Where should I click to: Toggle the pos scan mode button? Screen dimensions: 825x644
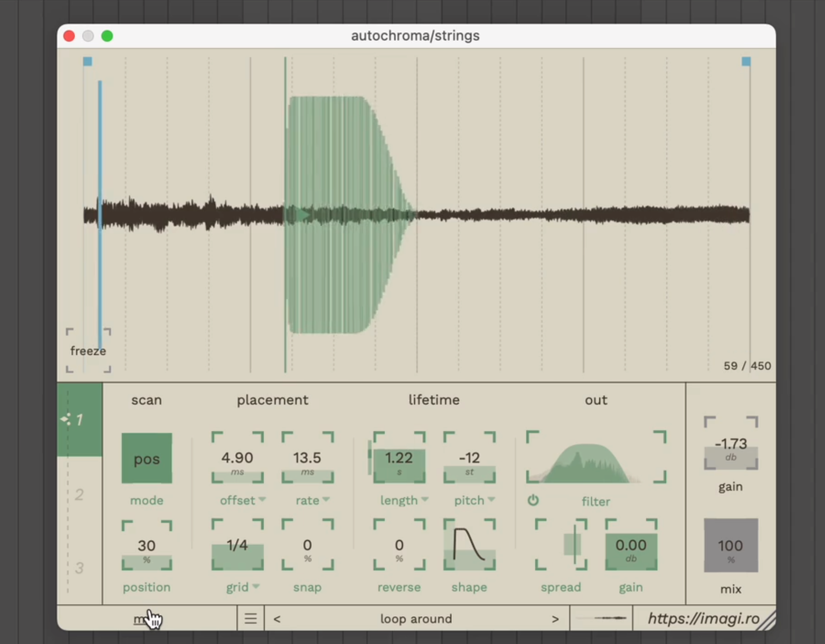[146, 458]
